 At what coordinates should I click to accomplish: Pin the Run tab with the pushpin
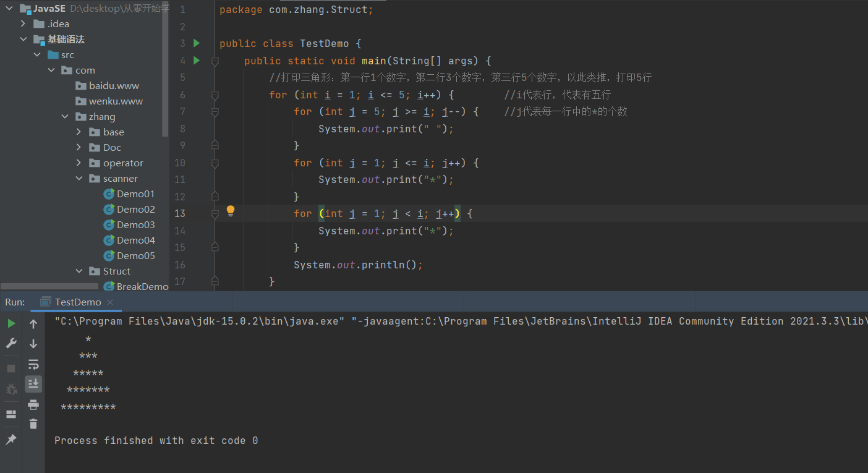point(11,440)
